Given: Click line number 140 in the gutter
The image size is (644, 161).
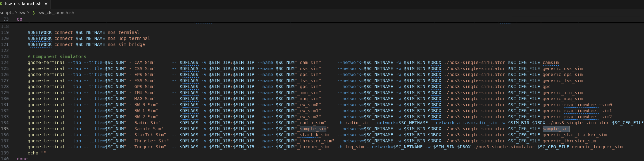Looking at the screenshot, I should click(x=5, y=159).
